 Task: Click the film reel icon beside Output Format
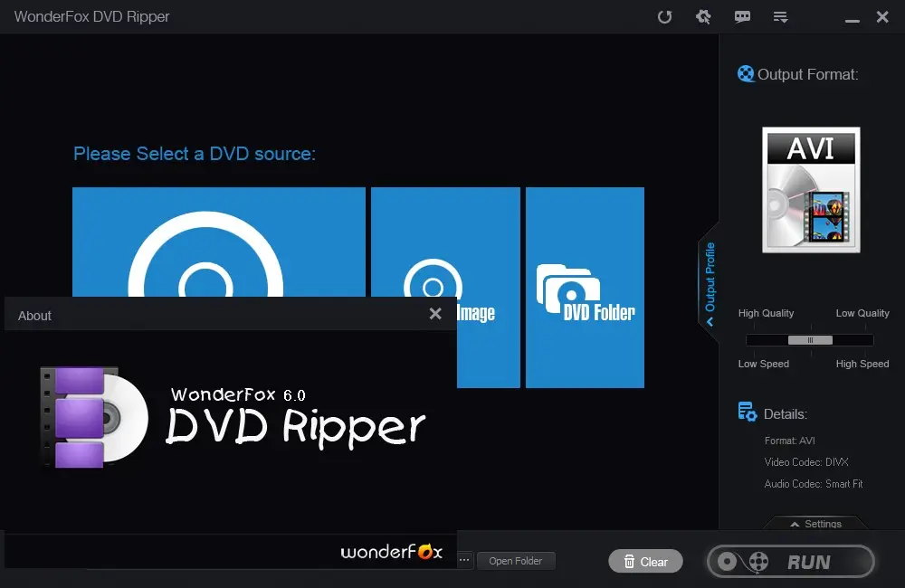[x=746, y=74]
